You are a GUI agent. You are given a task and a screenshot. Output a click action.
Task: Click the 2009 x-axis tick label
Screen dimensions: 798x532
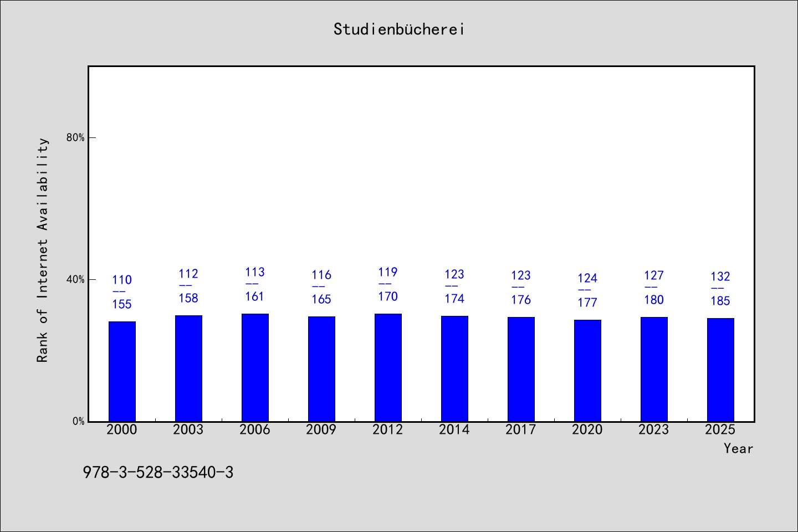321,429
